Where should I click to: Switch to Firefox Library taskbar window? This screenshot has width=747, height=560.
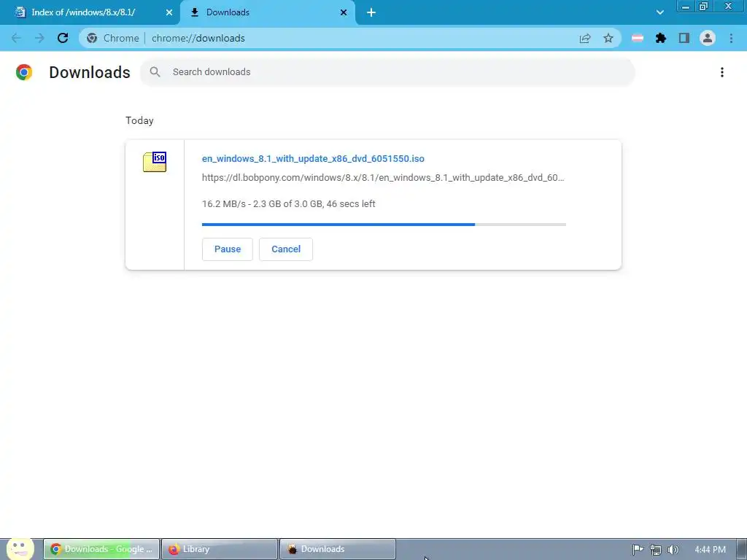tap(219, 549)
